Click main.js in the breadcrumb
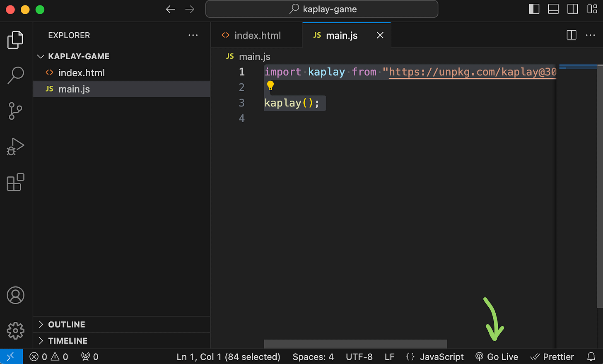 [248, 56]
